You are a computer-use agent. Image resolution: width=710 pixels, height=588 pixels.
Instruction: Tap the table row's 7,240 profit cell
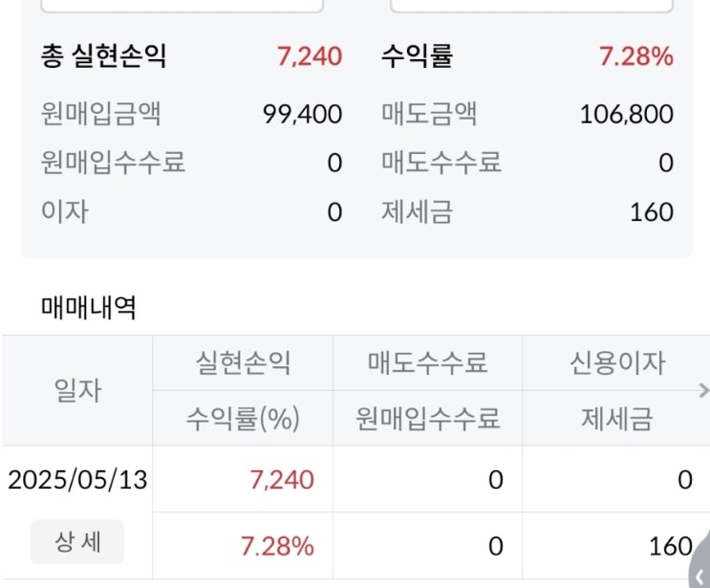281,479
